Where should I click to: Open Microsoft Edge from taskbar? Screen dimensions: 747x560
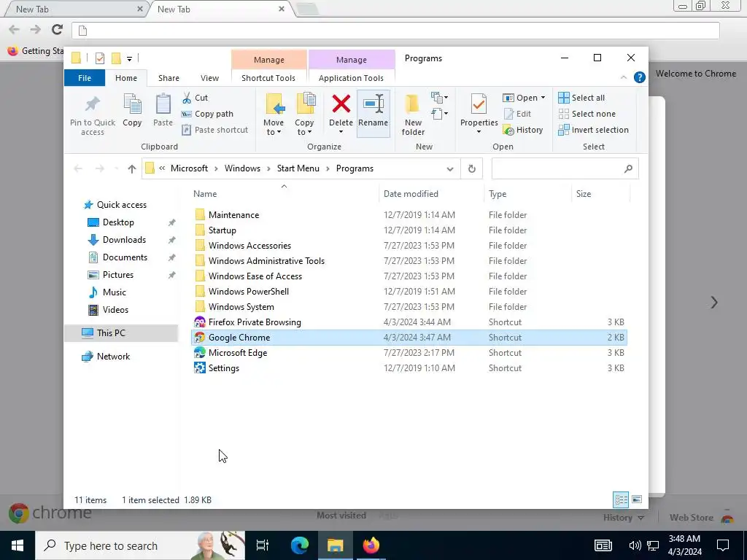(300, 545)
